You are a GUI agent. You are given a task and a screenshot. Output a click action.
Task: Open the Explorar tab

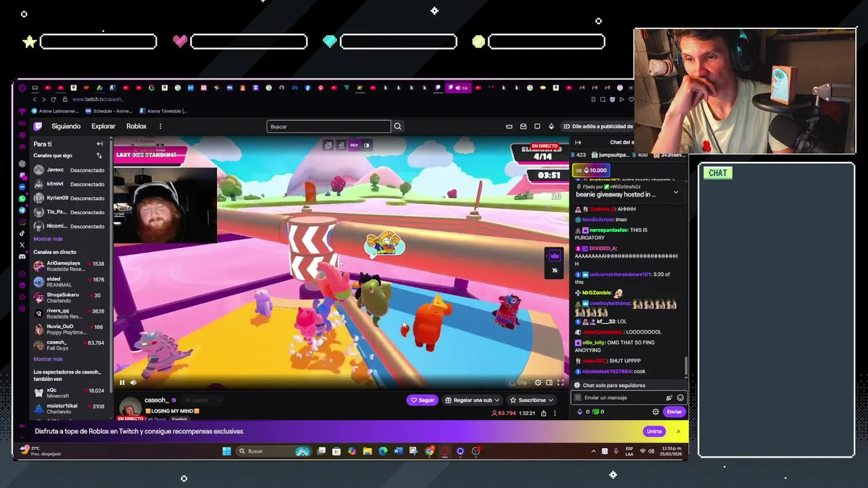(103, 126)
